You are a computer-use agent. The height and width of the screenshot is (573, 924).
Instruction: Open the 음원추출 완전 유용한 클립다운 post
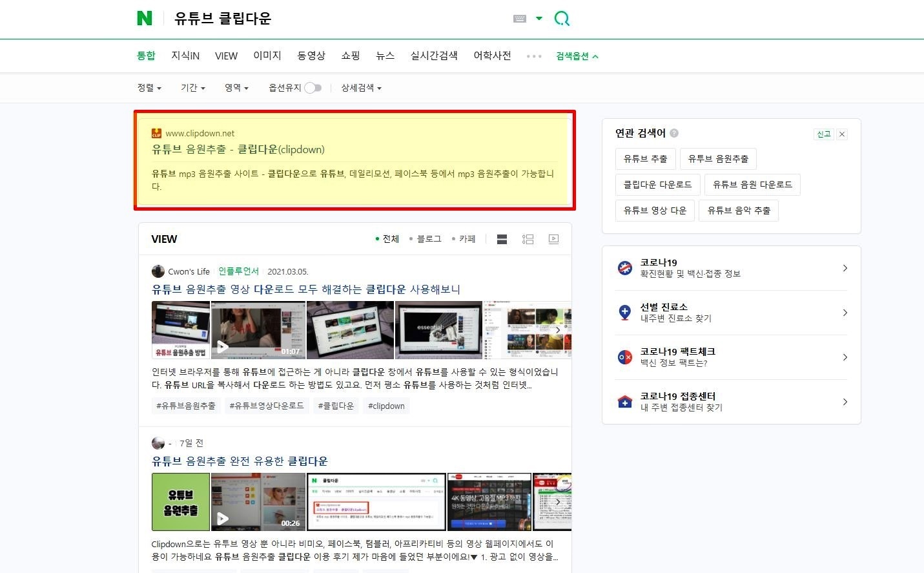(240, 461)
